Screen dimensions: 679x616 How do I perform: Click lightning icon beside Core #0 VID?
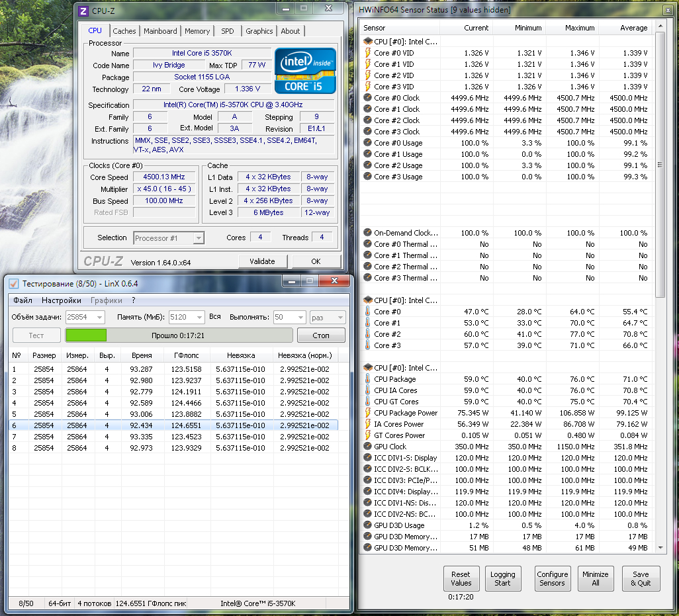click(x=368, y=53)
